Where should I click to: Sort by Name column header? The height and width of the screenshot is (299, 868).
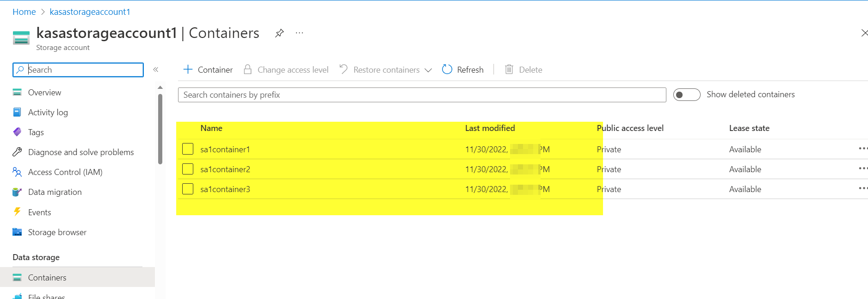[211, 128]
